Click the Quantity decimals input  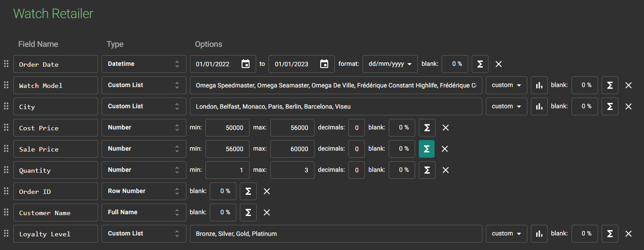click(356, 170)
